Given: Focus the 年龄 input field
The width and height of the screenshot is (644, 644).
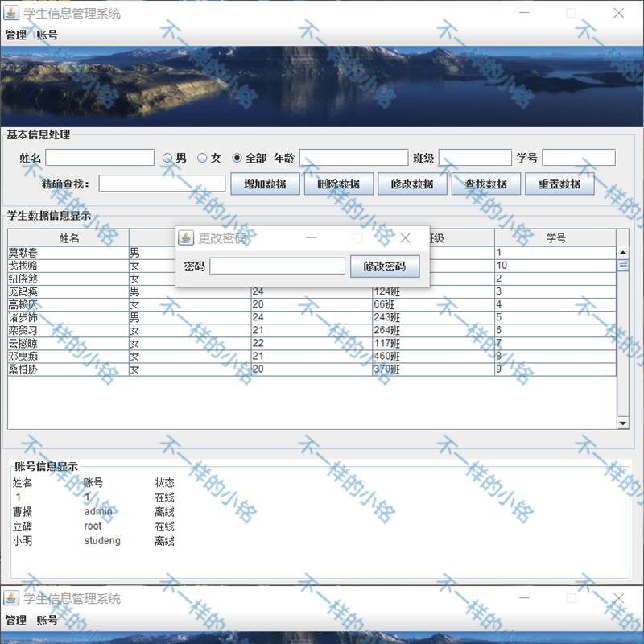Looking at the screenshot, I should tap(354, 158).
